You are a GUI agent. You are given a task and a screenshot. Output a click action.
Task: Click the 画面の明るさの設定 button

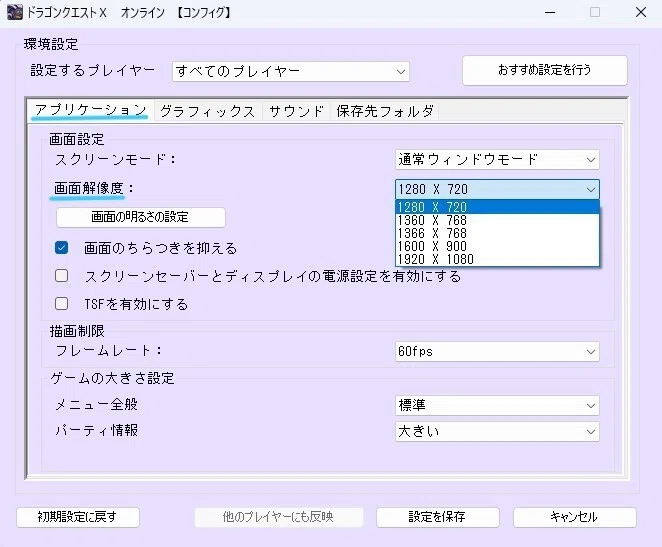tap(141, 217)
